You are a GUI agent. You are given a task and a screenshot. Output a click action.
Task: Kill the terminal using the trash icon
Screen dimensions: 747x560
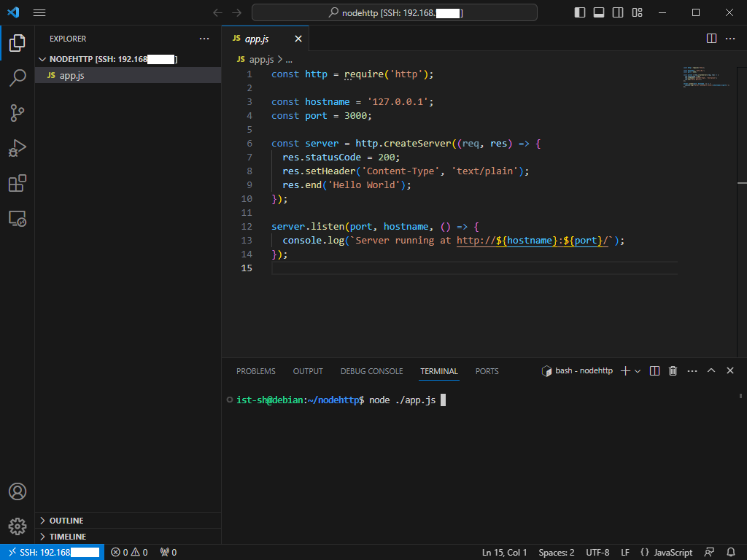[672, 370]
